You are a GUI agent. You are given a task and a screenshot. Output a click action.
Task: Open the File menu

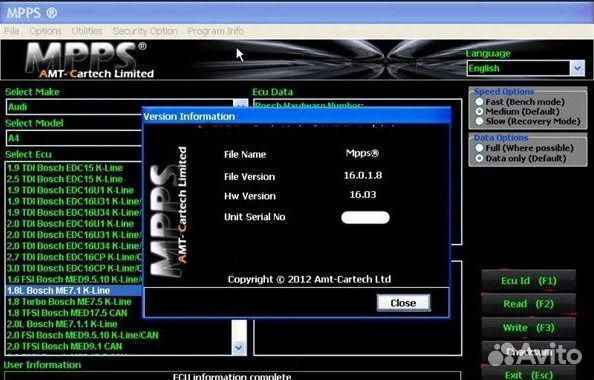click(11, 31)
